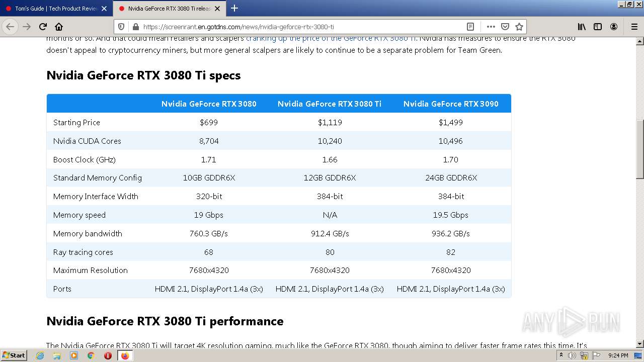Click the '19.5 Gbps' cell

[451, 215]
